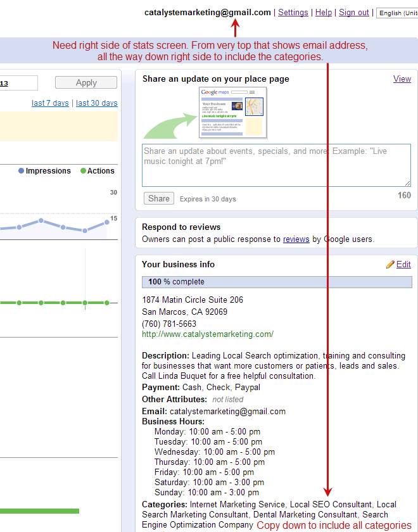Edit your business info
The height and width of the screenshot is (532, 418).
coord(403,264)
